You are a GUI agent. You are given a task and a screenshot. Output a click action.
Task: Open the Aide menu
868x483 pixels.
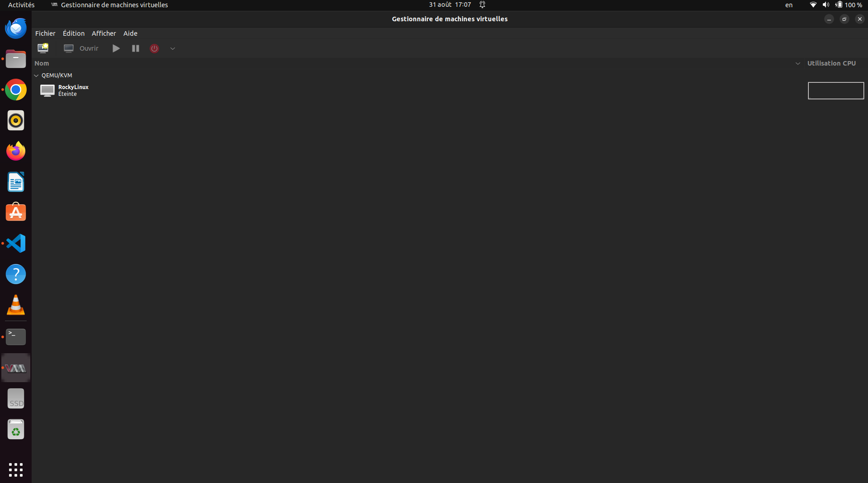130,33
